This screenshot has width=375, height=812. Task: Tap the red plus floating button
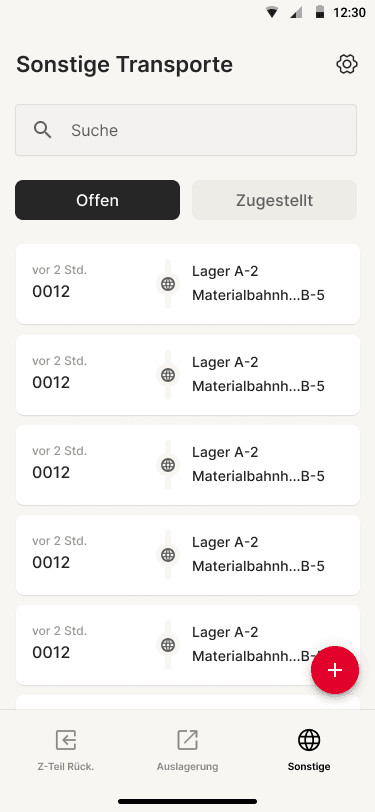[x=335, y=670]
